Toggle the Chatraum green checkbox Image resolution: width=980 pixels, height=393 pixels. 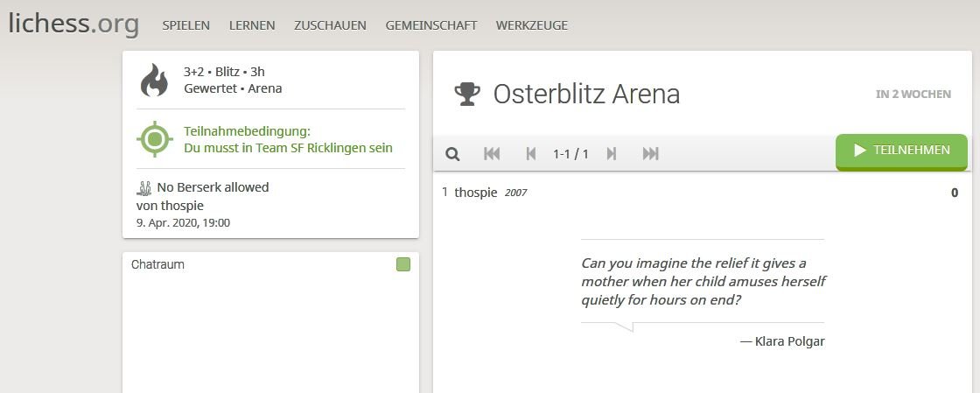pos(402,264)
